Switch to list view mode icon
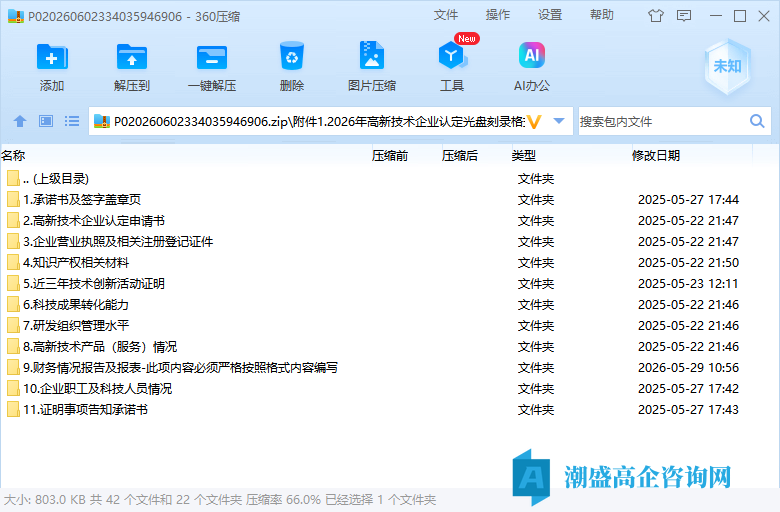 pyautogui.click(x=72, y=121)
